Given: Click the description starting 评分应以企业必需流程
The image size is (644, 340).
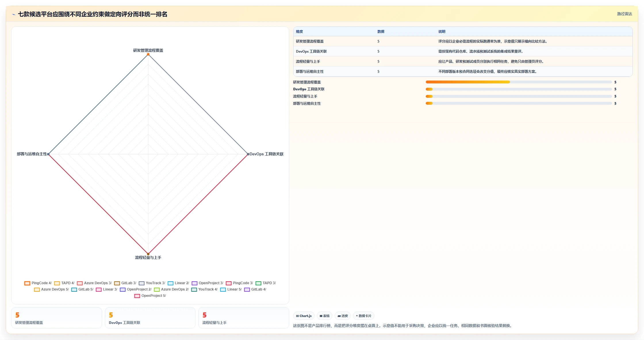Looking at the screenshot, I should [493, 41].
